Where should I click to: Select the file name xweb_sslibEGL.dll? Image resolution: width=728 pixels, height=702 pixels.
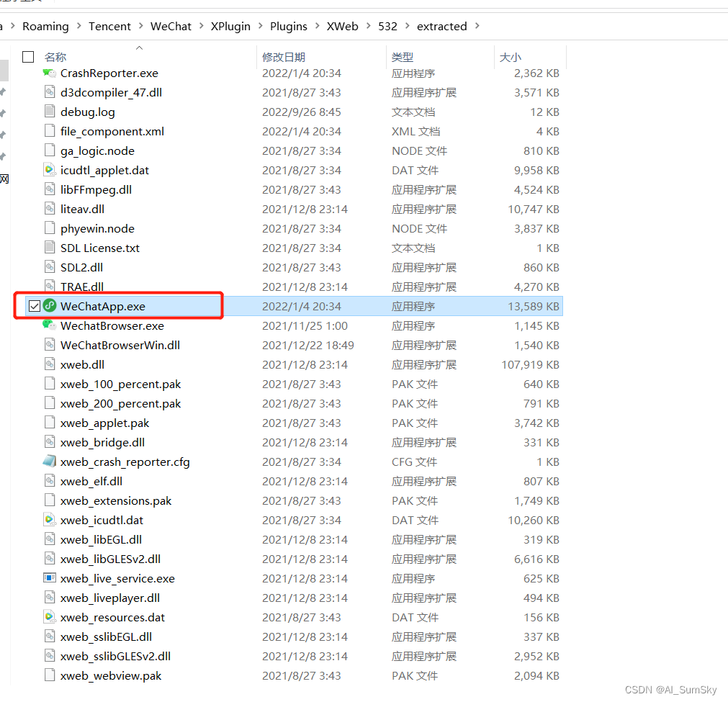coord(107,636)
